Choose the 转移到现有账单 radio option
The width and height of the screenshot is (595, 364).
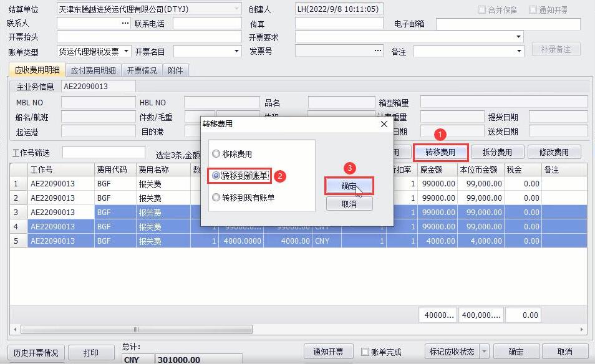(x=216, y=198)
